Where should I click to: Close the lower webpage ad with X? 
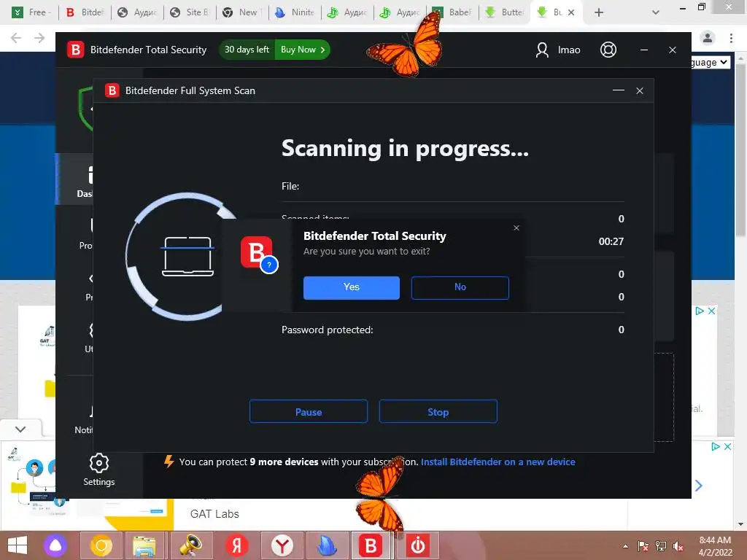(727, 447)
